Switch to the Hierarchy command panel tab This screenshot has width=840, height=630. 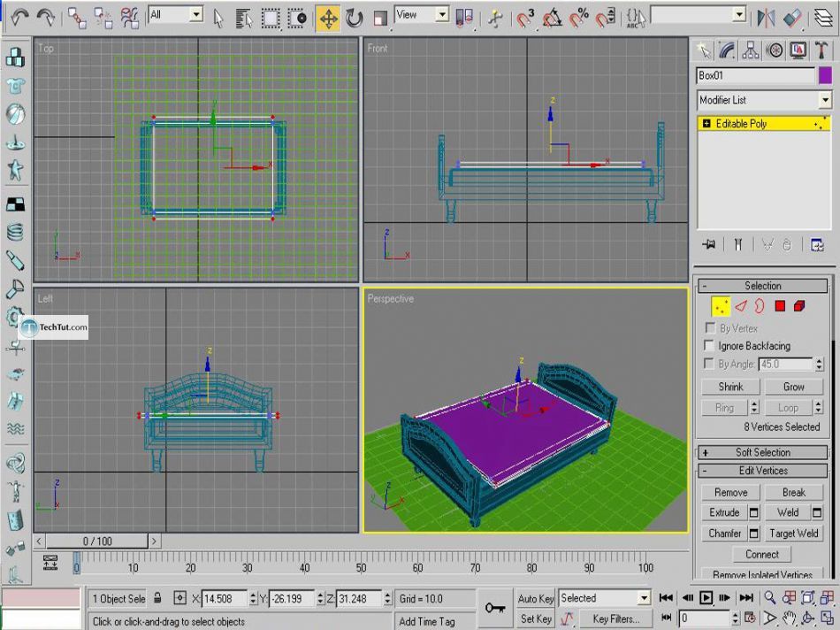tap(751, 50)
